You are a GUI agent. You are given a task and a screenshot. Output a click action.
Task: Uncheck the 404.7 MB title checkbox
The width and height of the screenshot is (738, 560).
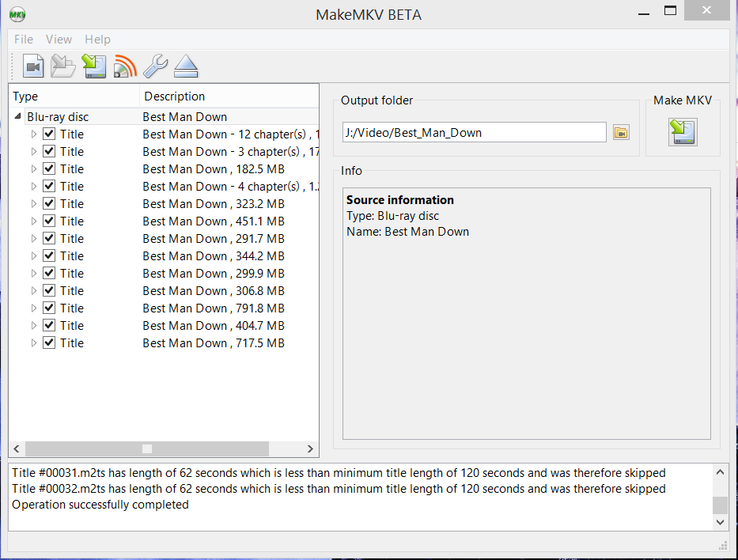tap(49, 326)
